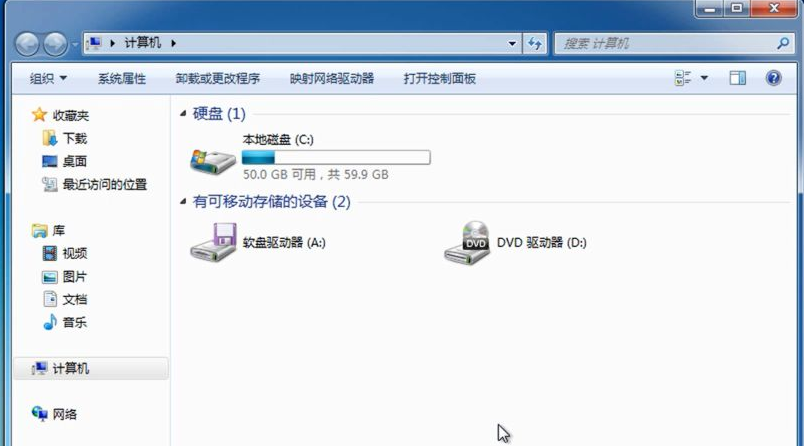Image resolution: width=804 pixels, height=446 pixels.
Task: Click the 打开控制面板 button
Action: [439, 78]
